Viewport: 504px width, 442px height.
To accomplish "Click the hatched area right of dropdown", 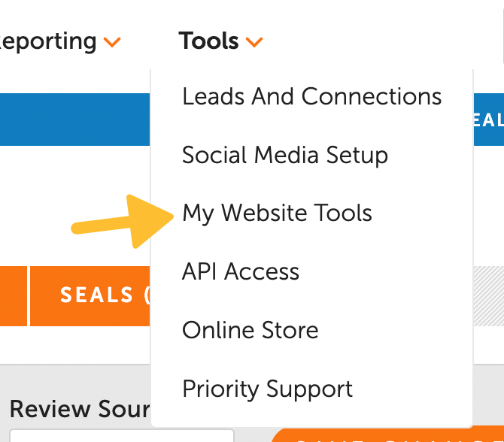I will 488,295.
